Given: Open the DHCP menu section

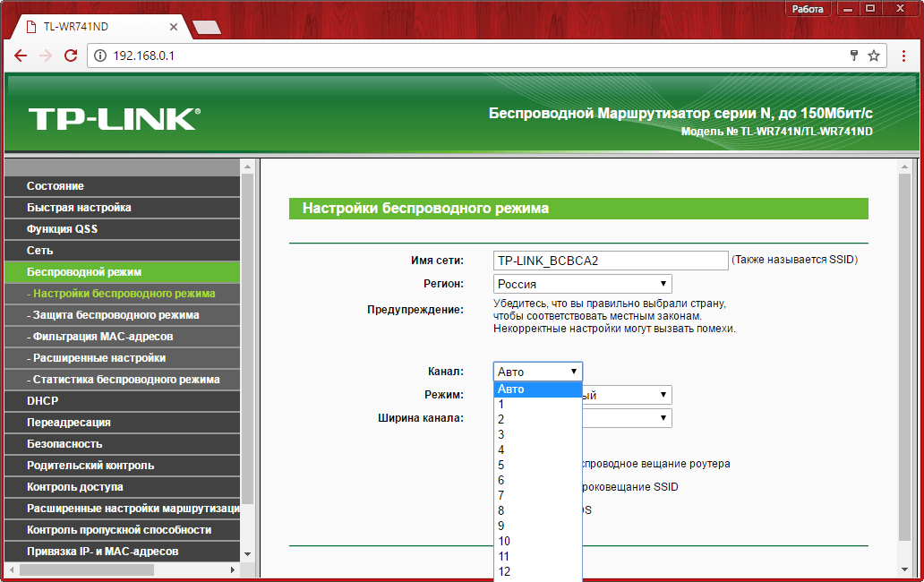Looking at the screenshot, I should pos(42,401).
